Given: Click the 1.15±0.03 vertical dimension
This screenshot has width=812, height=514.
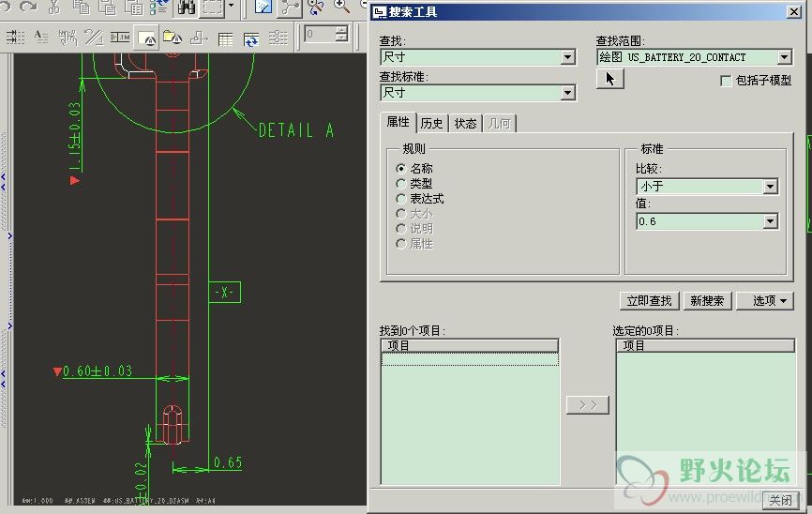Looking at the screenshot, I should pyautogui.click(x=75, y=136).
